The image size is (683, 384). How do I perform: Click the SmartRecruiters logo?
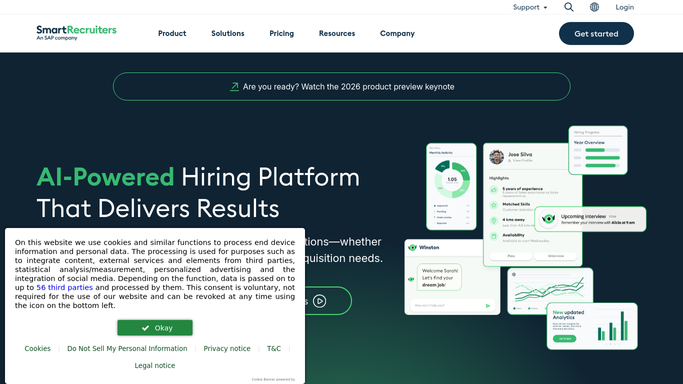(76, 33)
